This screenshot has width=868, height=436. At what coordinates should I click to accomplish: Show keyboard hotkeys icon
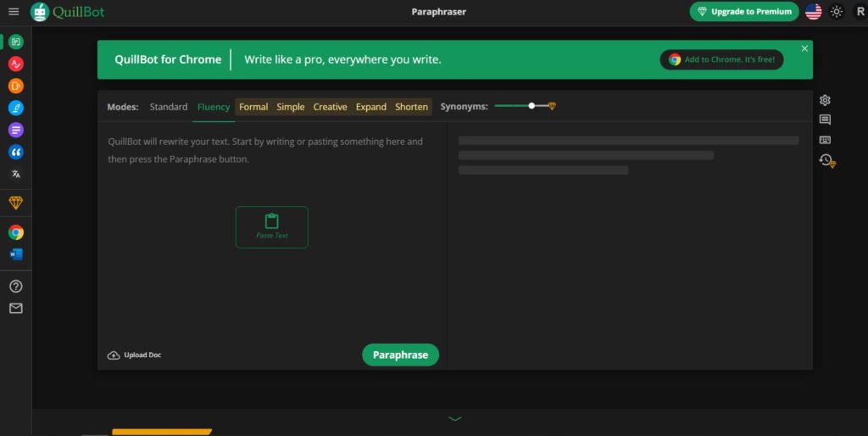(825, 140)
